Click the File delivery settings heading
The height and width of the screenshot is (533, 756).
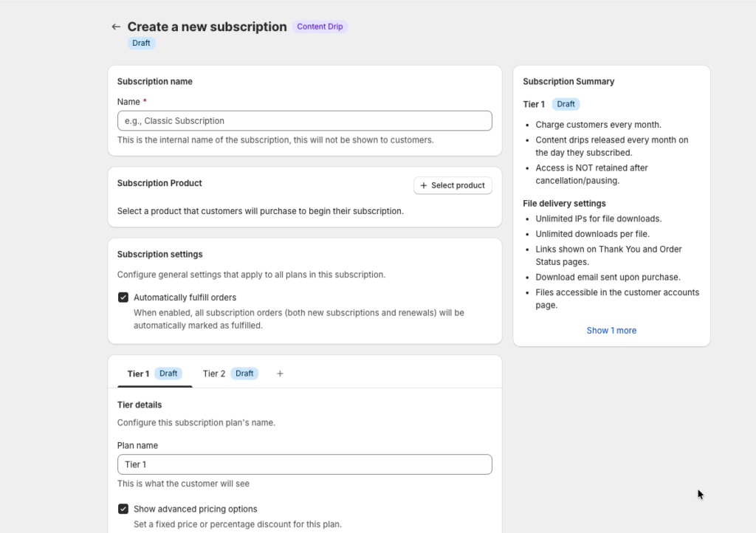coord(564,203)
